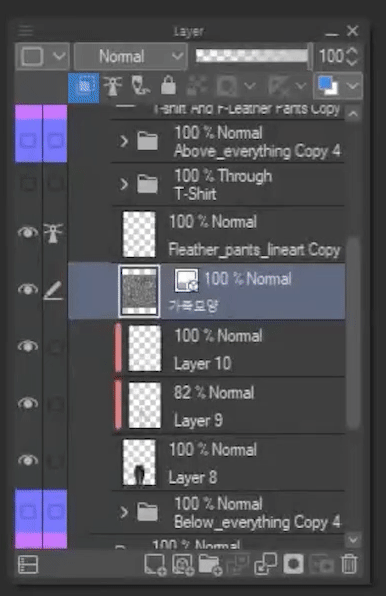Screen dimensions: 386x596
Task: Create layer mask icon
Action: tap(293, 564)
